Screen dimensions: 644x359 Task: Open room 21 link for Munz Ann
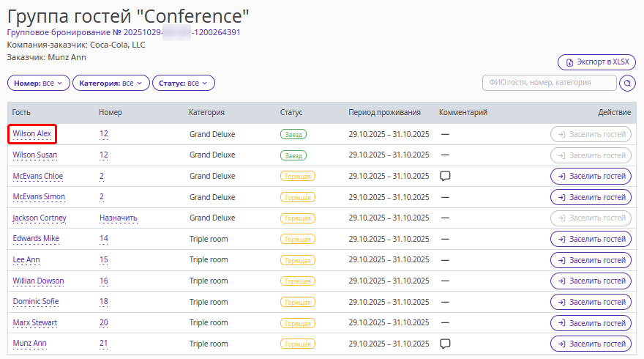103,344
